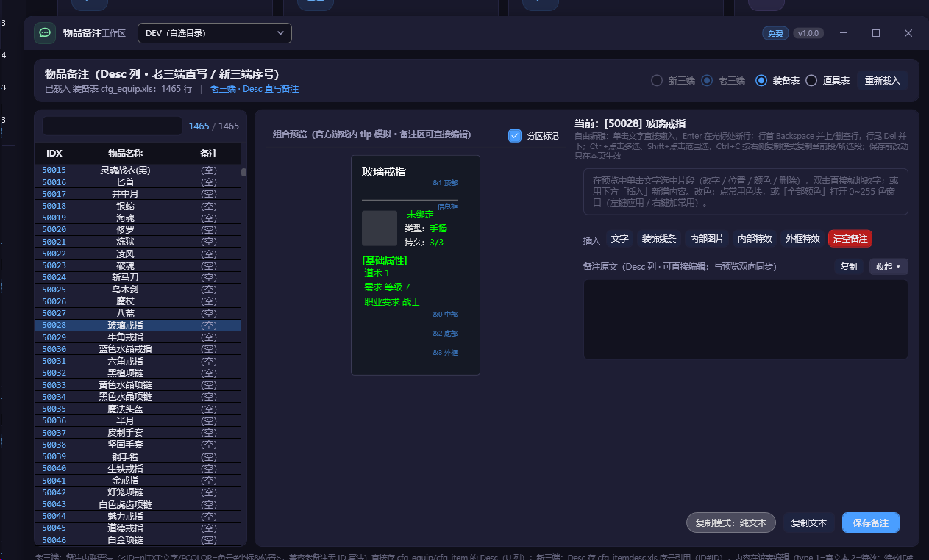Click the 道术 1 attribute line

coord(377,273)
